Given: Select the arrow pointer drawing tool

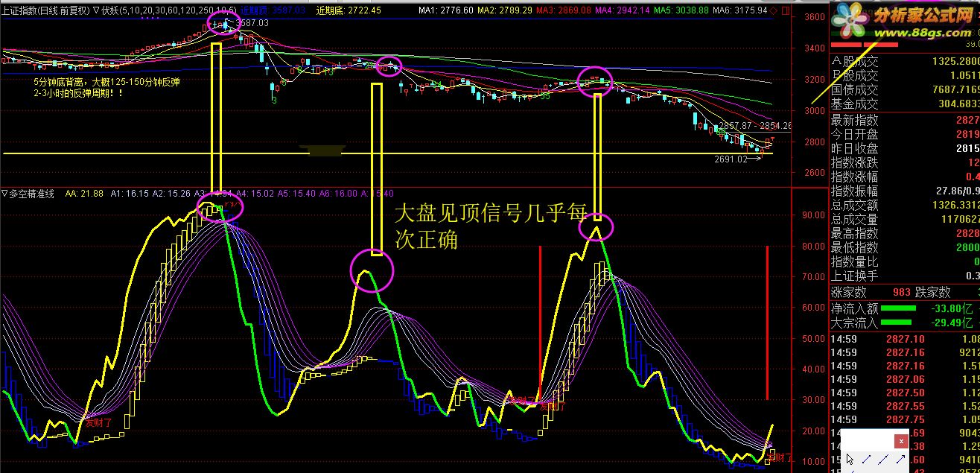Looking at the screenshot, I should (x=851, y=460).
